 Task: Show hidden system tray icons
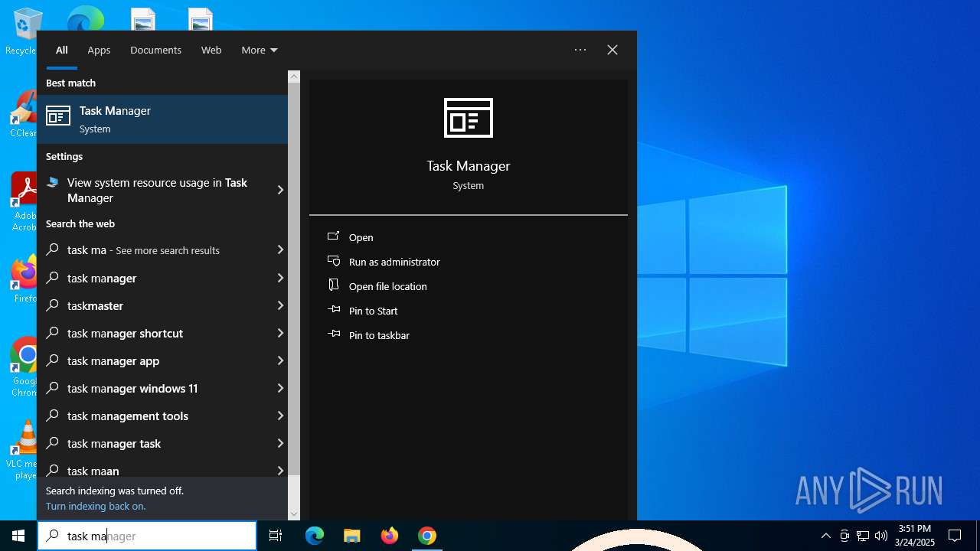(x=825, y=536)
